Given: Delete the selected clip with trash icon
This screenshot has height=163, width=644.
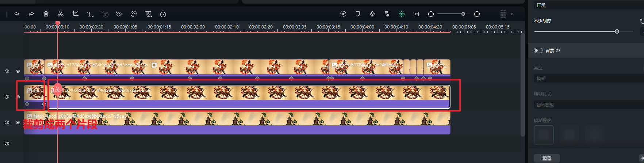Looking at the screenshot, I should tap(46, 14).
